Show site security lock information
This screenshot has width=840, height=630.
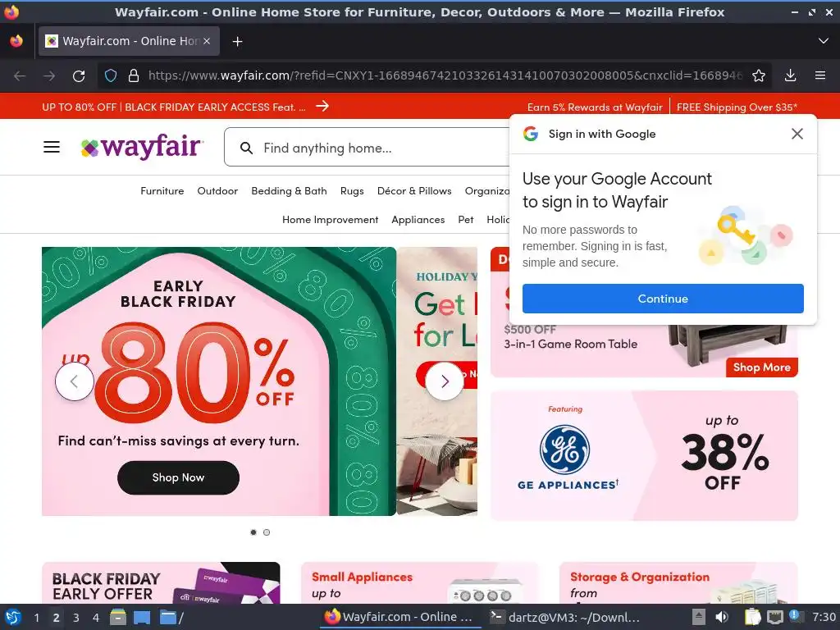(x=134, y=75)
